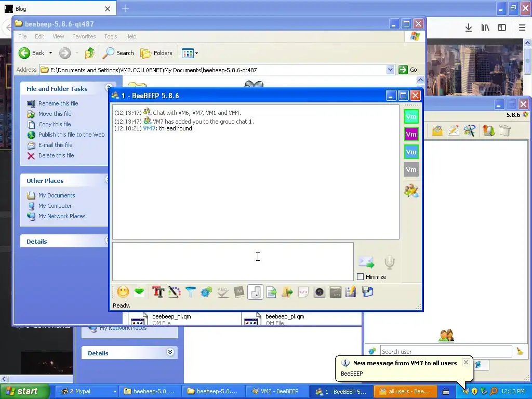Click the Windows start button
The image size is (532, 399).
(25, 391)
